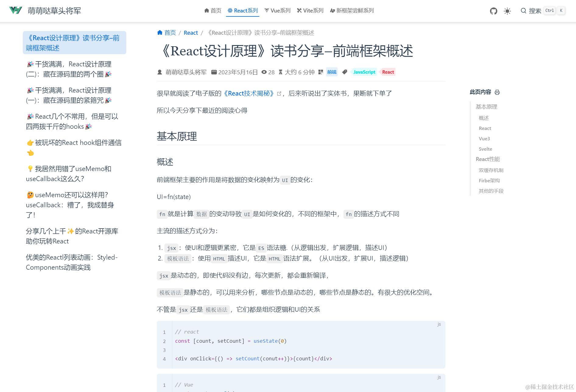Toggle the light/dark theme sun icon
Image resolution: width=576 pixels, height=392 pixels.
click(507, 11)
